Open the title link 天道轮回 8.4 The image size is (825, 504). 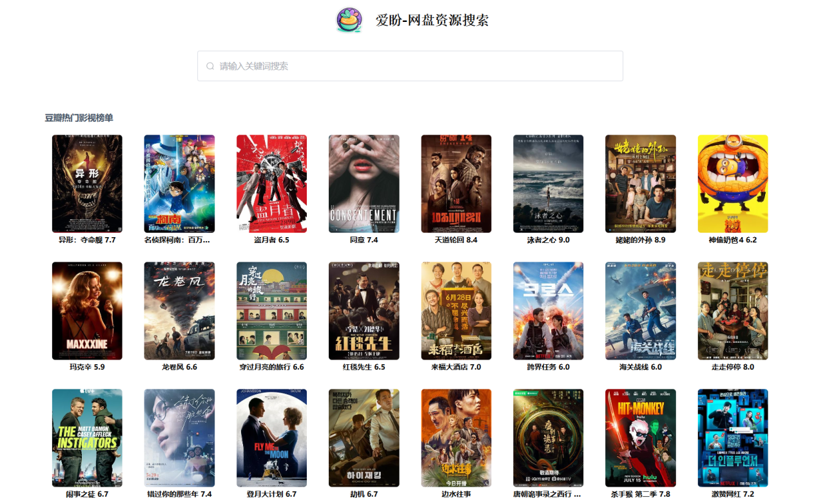(456, 239)
